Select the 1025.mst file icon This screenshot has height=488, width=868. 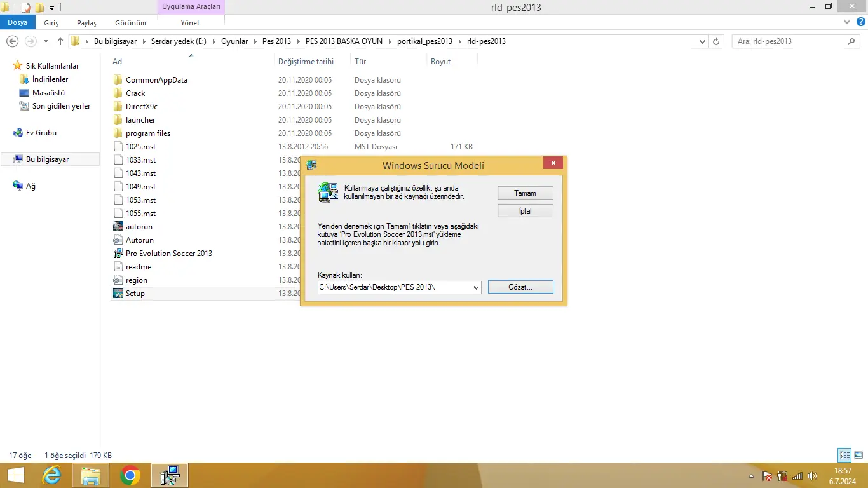pos(118,147)
